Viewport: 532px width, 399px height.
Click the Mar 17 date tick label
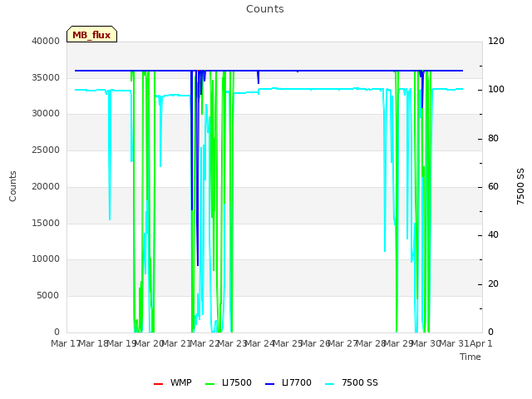click(65, 343)
